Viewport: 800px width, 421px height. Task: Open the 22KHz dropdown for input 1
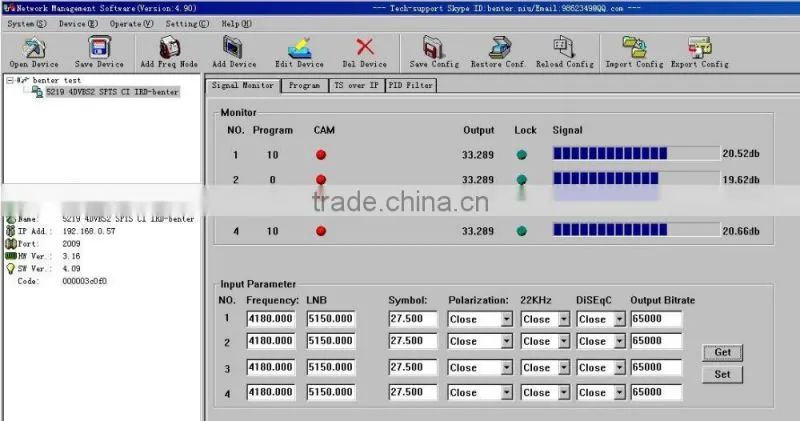click(x=563, y=319)
